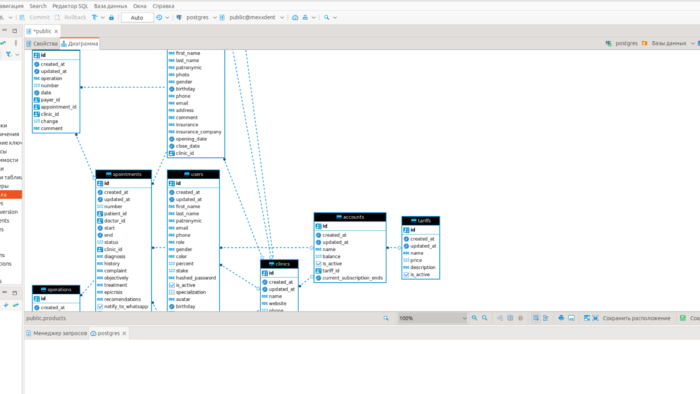Click the transaction log clock icon
Viewport: 700px width, 394px height.
pos(159,17)
